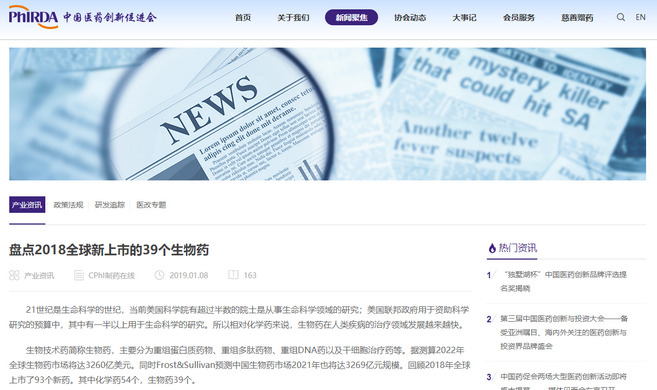Open the 首页 menu item
Image resolution: width=657 pixels, height=390 pixels.
pyautogui.click(x=243, y=18)
